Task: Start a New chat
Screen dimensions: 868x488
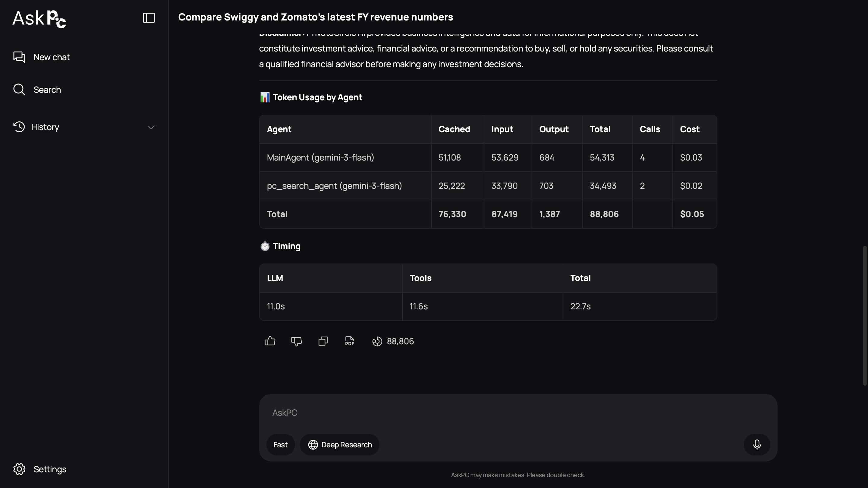Action: (42, 57)
